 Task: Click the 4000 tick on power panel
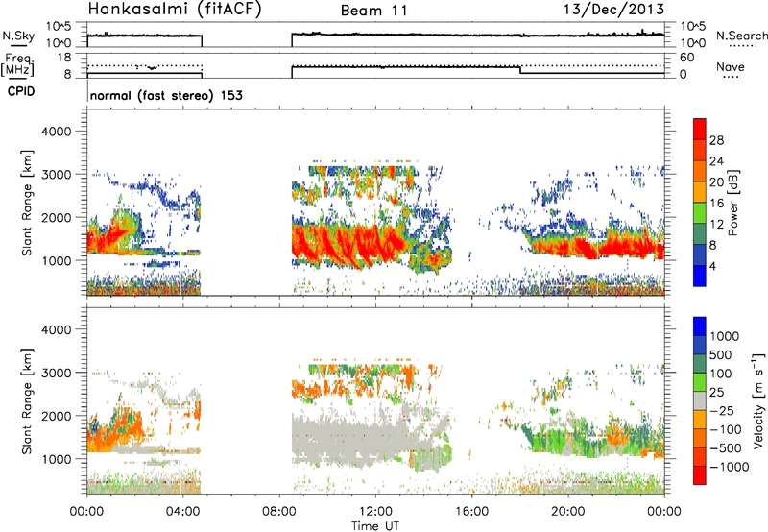click(56, 132)
